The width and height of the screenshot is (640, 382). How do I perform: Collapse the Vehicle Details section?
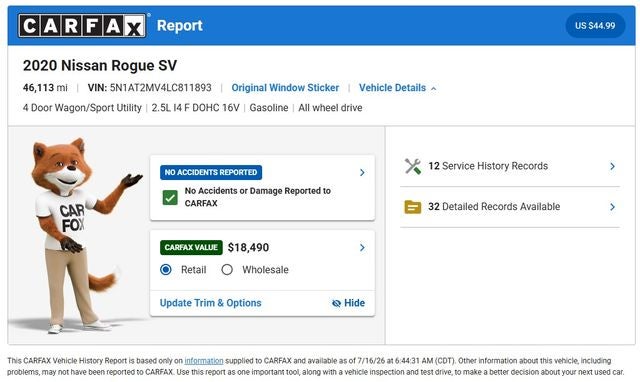click(x=398, y=88)
